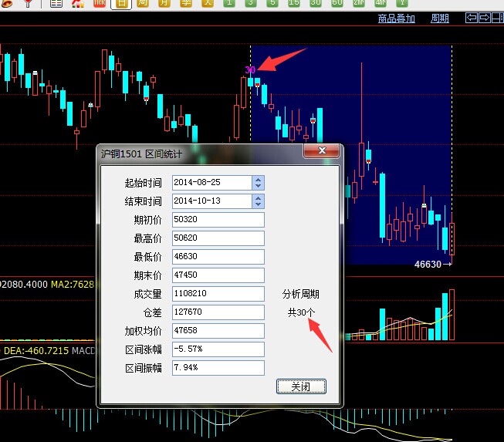Open the 结束时间 date spinner
Screen dimensions: 504x442
click(x=258, y=201)
